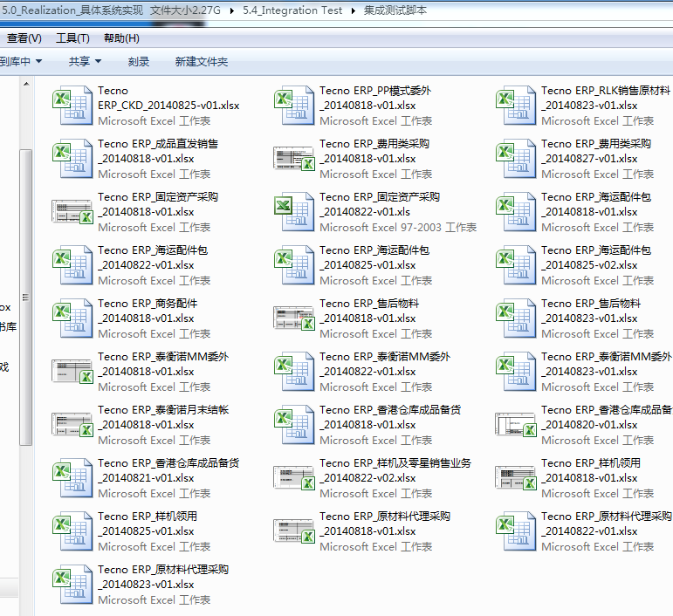Image resolution: width=673 pixels, height=616 pixels.
Task: Select the 海运配件包 20140818 Excel icon
Action: point(516,212)
